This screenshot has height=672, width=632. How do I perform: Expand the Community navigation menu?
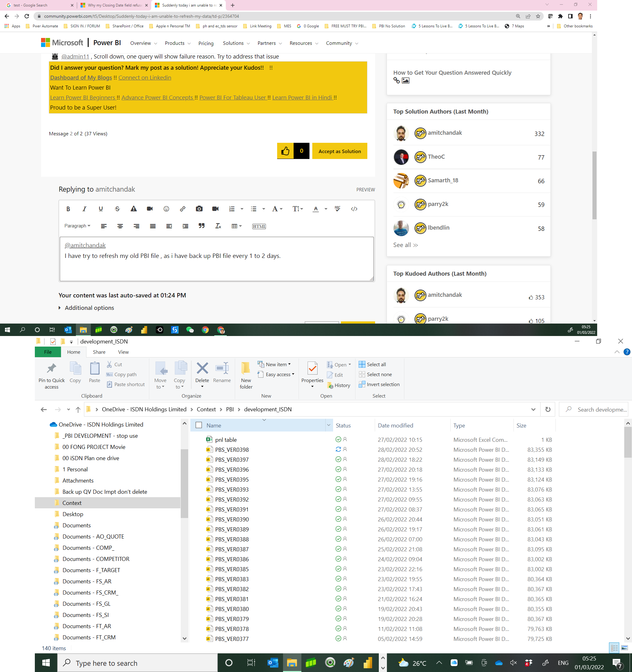[x=342, y=43]
